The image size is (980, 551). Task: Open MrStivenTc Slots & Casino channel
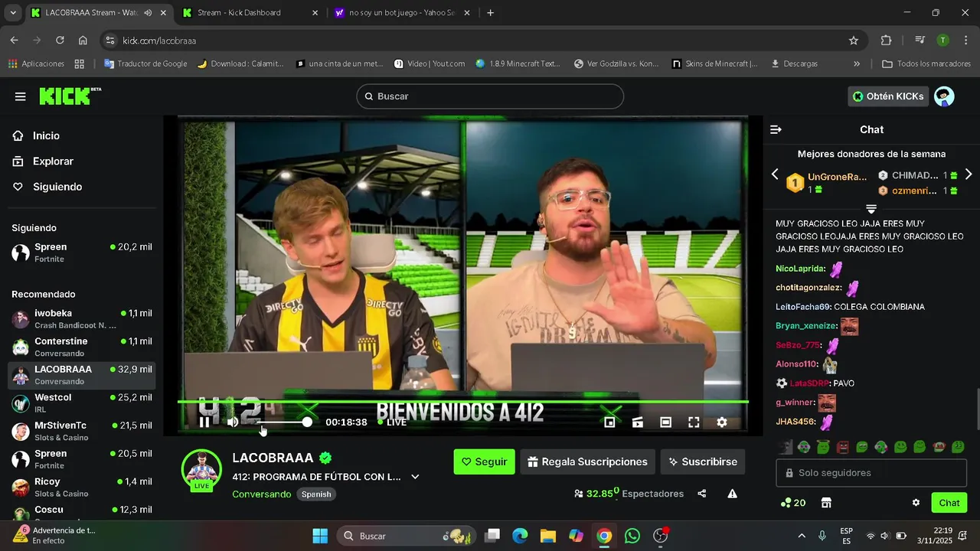82,431
